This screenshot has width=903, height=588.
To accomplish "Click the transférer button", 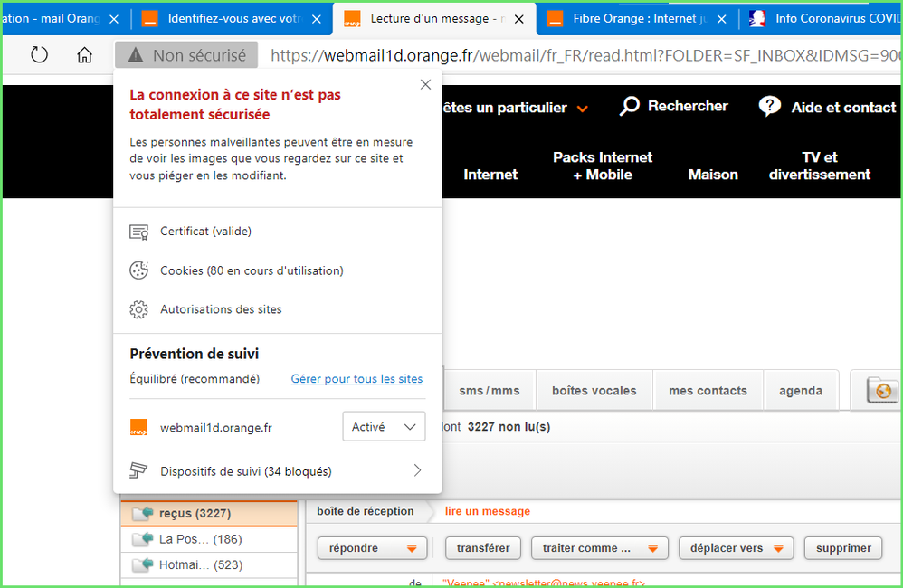I will point(483,548).
